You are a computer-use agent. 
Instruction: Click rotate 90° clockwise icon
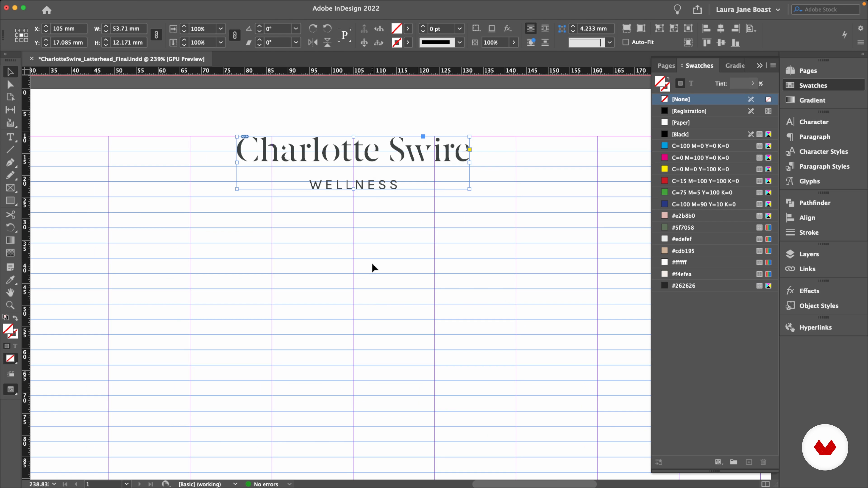(x=313, y=29)
